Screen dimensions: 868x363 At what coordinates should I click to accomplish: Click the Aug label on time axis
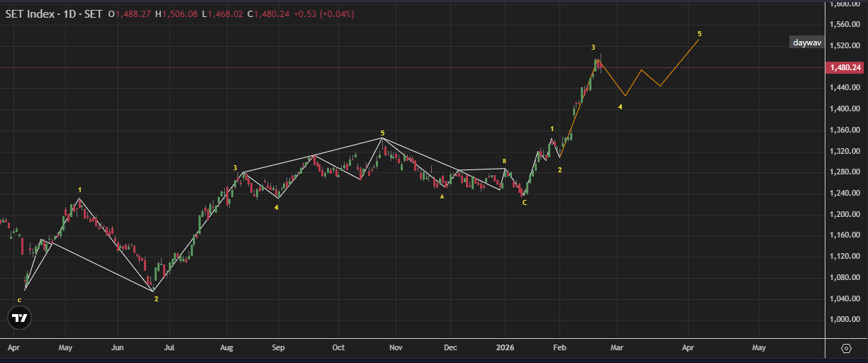(227, 348)
